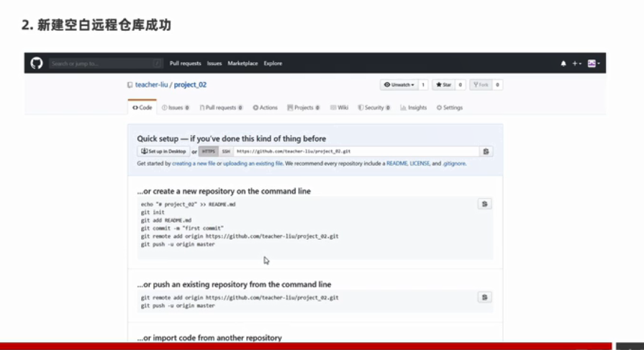
Task: Click the repository icon beside teacher-liu
Action: point(130,85)
